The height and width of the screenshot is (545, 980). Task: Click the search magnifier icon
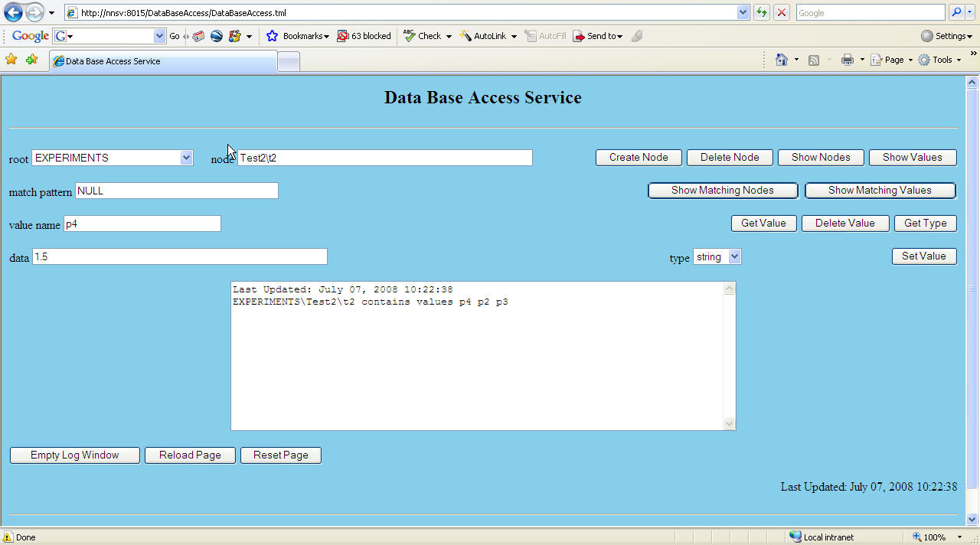click(956, 13)
